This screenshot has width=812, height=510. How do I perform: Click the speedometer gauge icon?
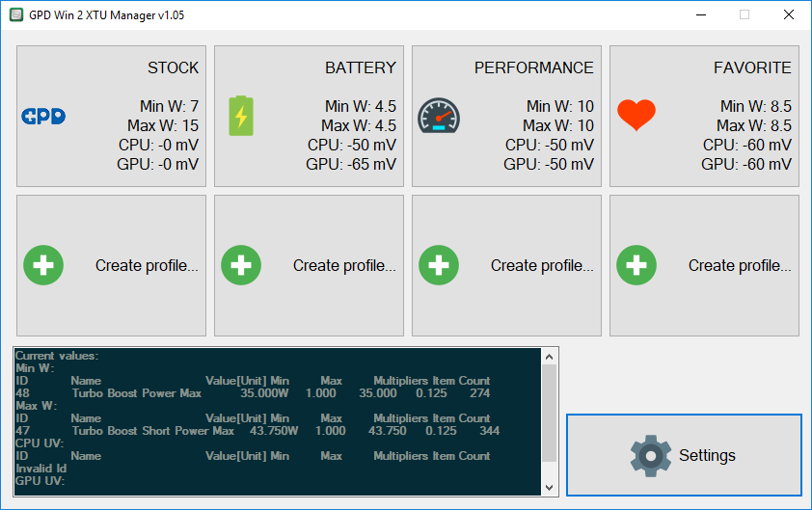[x=439, y=116]
